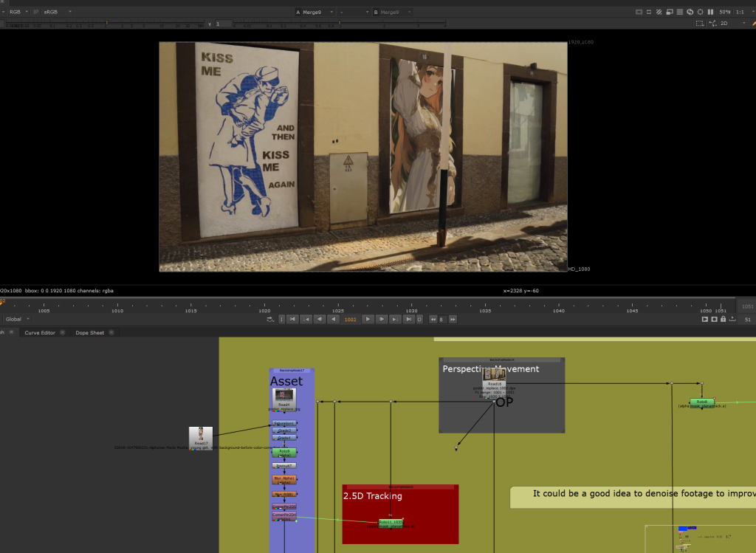Click the capture viewer icon beside the lock

[x=714, y=319]
